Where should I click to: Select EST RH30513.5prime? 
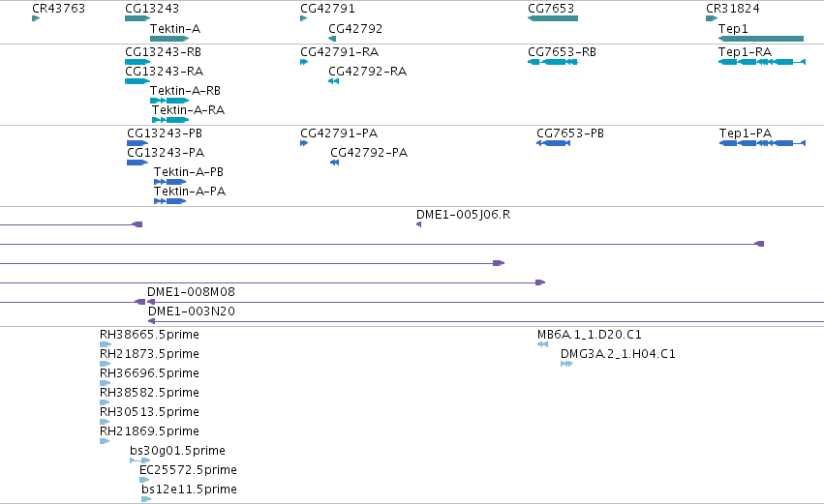point(149,412)
